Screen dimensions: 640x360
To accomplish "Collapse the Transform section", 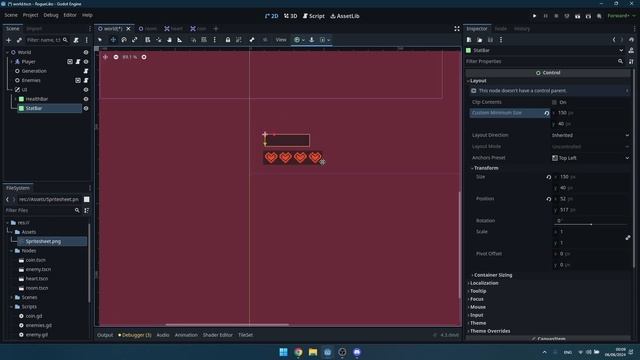I will coord(486,168).
